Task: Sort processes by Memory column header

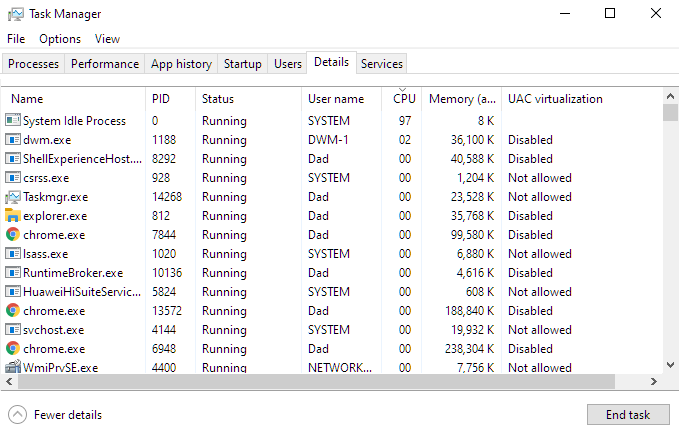Action: coord(462,99)
